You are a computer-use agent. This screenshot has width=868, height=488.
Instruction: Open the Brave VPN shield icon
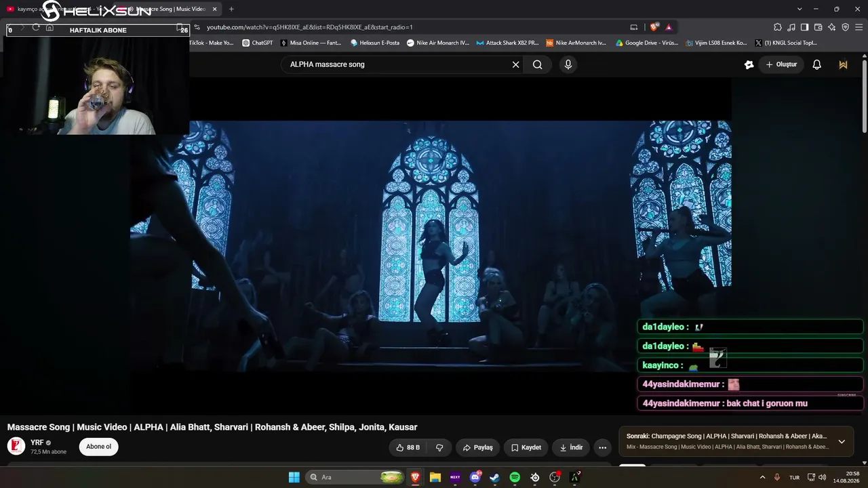(845, 27)
